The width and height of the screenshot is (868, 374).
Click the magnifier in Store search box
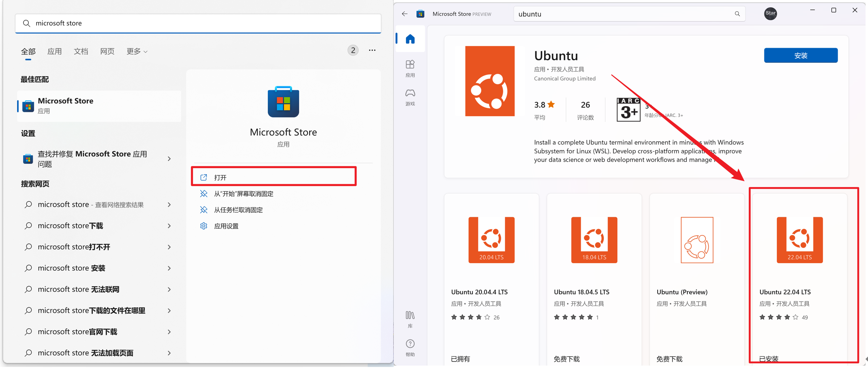pyautogui.click(x=737, y=14)
